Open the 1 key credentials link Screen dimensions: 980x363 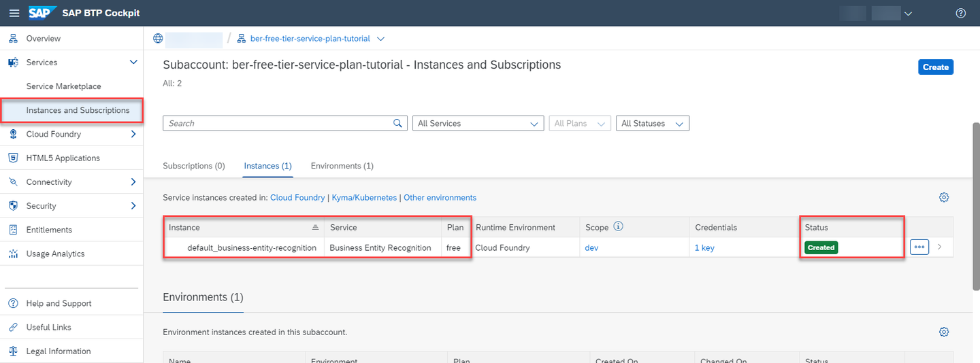[704, 248]
